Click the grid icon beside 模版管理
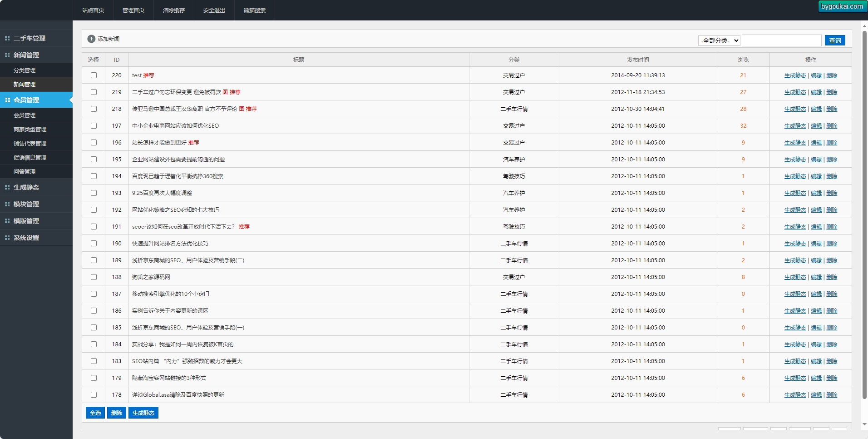The image size is (868, 439). coord(7,221)
